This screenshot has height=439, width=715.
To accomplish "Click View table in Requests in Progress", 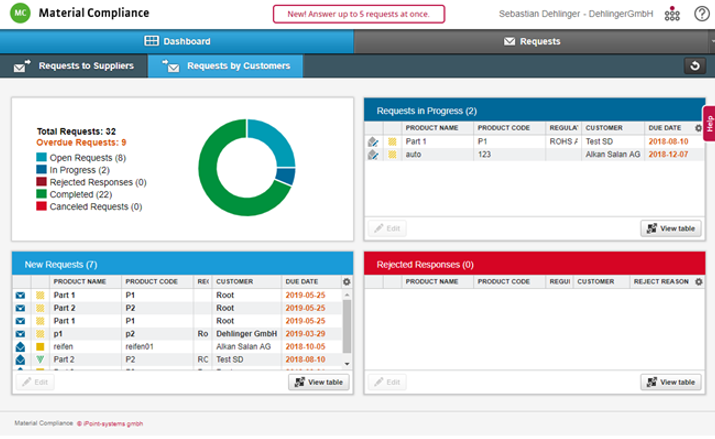I will tap(671, 228).
